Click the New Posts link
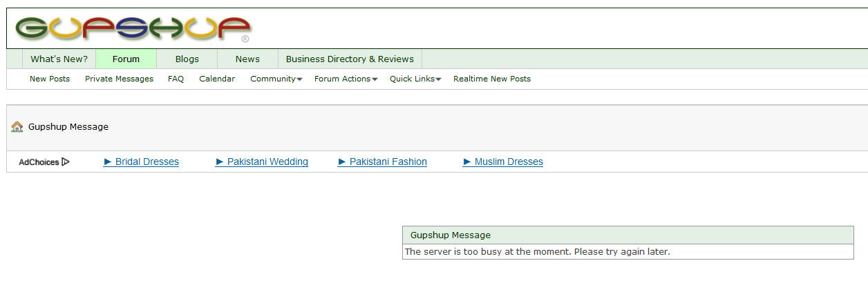The height and width of the screenshot is (292, 868). pyautogui.click(x=50, y=79)
